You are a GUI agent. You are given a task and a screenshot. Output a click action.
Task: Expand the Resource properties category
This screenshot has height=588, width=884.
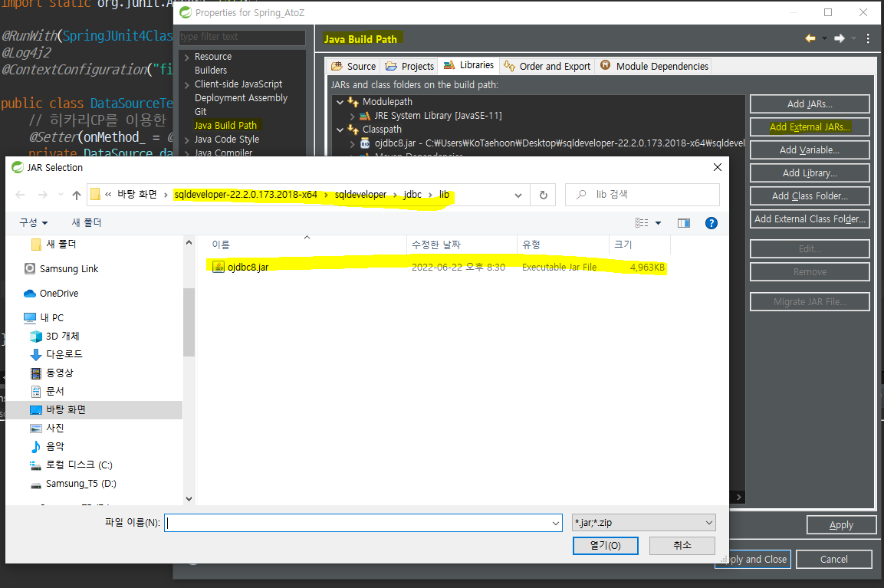[186, 57]
